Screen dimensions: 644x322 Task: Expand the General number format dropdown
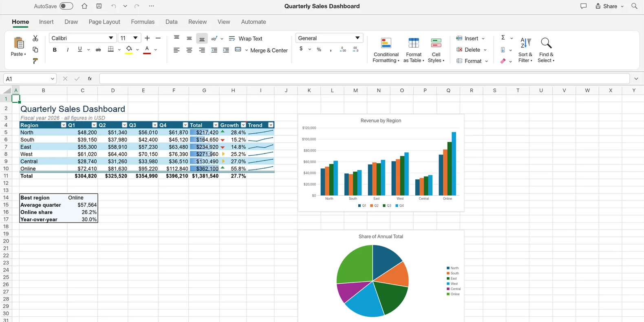pos(329,38)
